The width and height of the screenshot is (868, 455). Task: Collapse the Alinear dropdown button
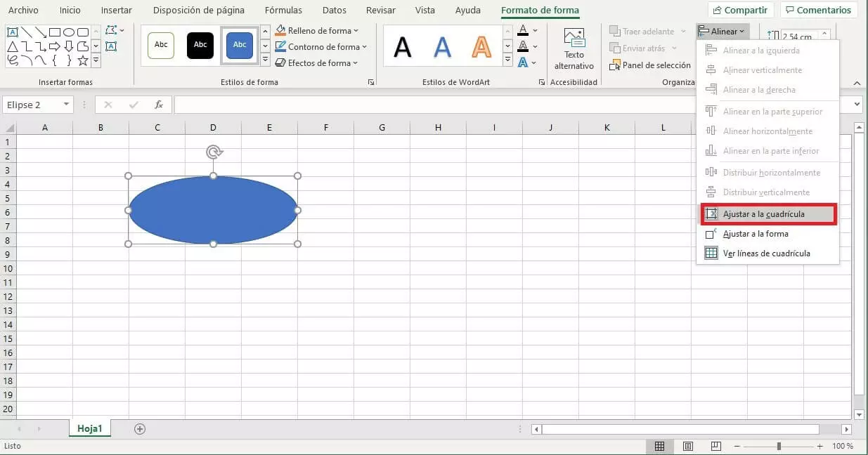click(x=723, y=31)
